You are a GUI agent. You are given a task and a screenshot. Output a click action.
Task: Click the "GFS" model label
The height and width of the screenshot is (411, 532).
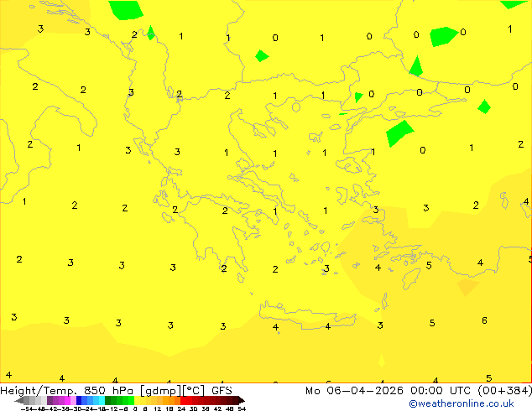pyautogui.click(x=222, y=391)
